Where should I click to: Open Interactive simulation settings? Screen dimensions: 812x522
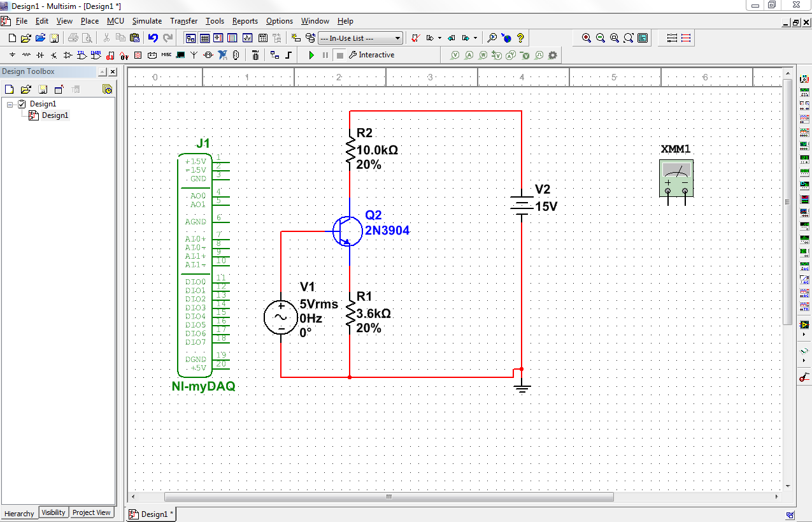tap(371, 55)
